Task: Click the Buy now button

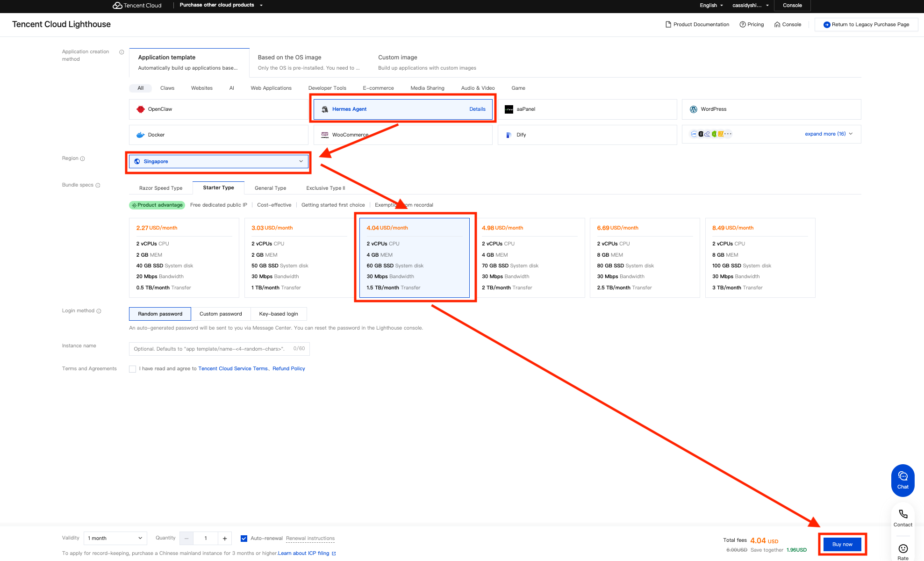Action: tap(842, 544)
